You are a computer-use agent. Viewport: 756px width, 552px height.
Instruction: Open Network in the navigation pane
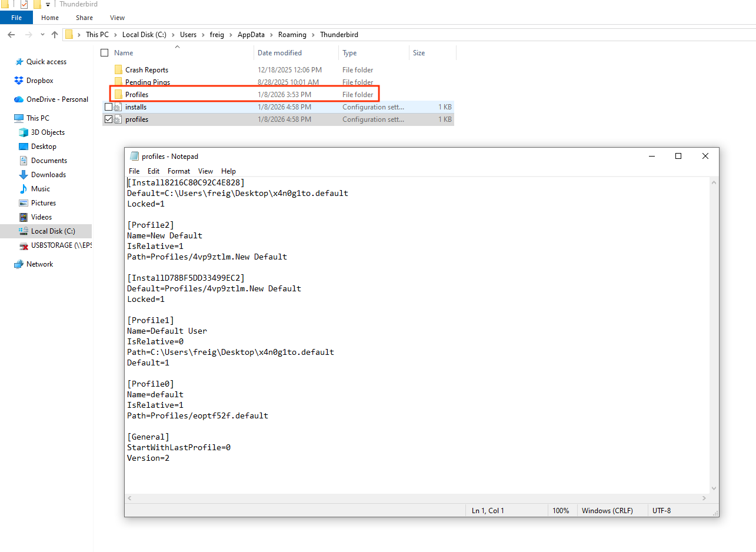pyautogui.click(x=39, y=264)
